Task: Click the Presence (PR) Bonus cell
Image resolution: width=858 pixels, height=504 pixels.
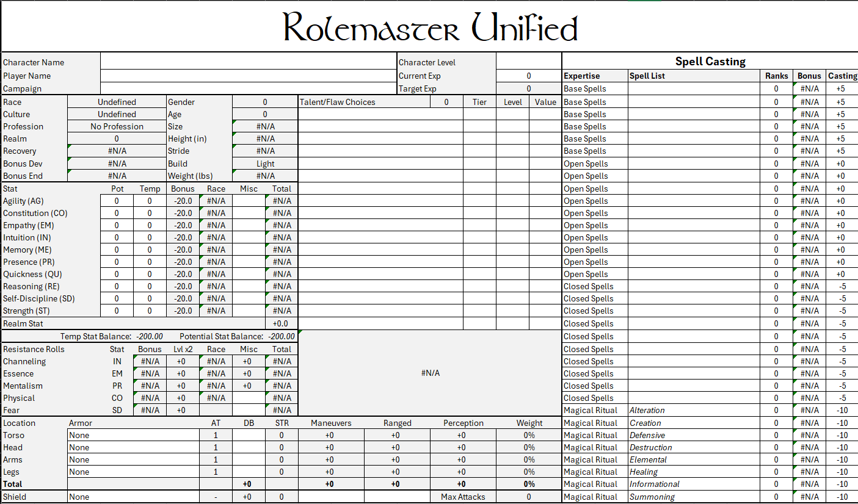Action: tap(183, 262)
